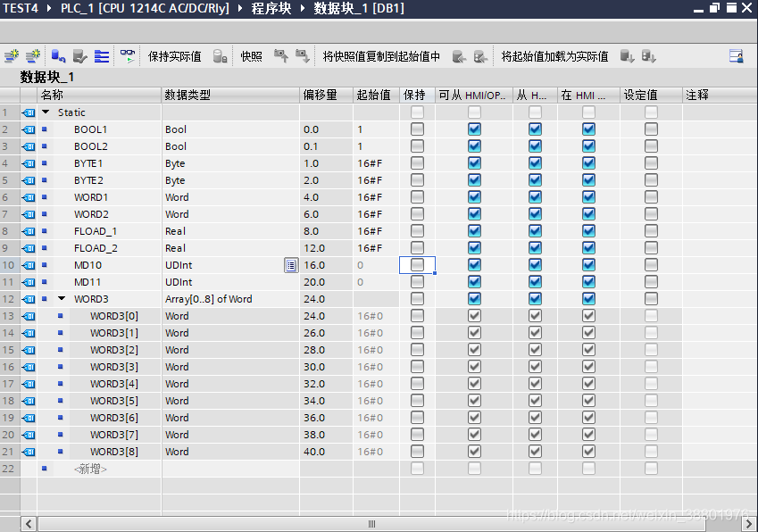
Task: Click the 快照 button
Action: click(252, 56)
